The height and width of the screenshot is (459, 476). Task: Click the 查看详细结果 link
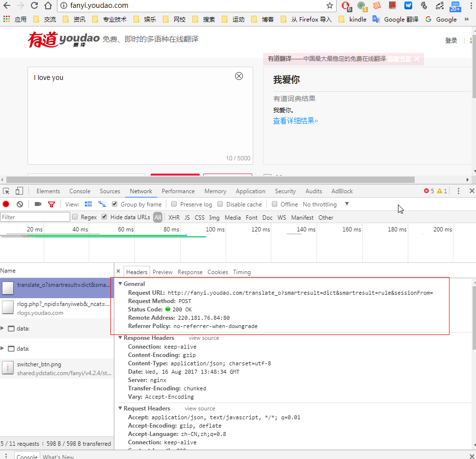(295, 121)
